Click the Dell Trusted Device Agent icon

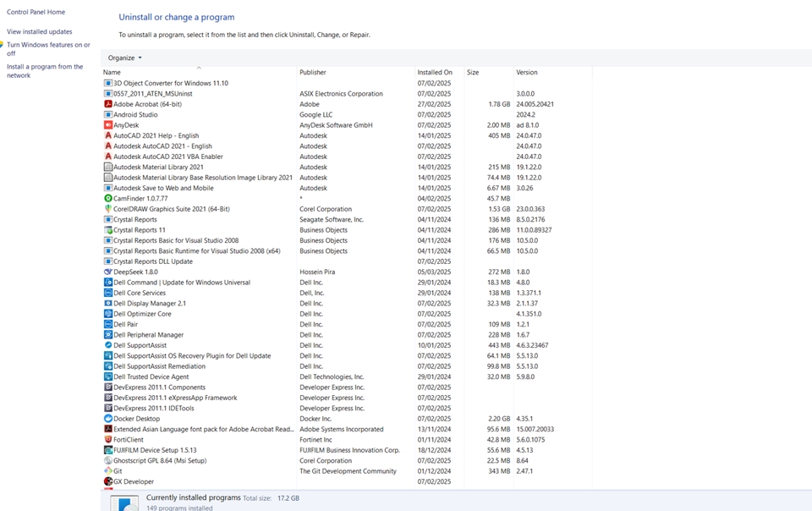tap(108, 376)
